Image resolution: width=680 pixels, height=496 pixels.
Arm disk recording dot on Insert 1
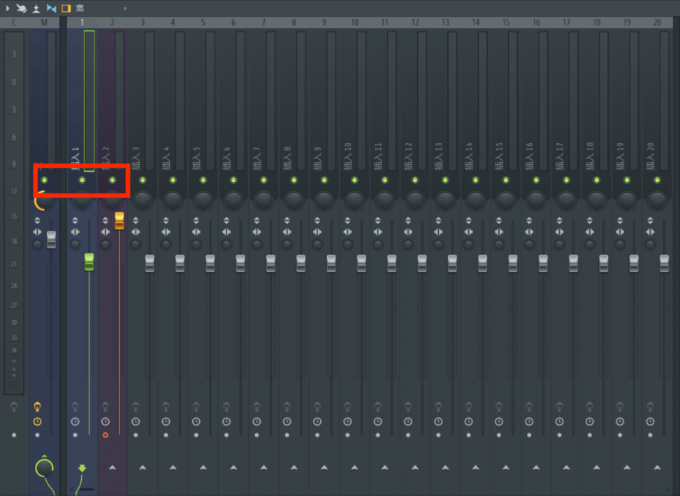pos(75,435)
